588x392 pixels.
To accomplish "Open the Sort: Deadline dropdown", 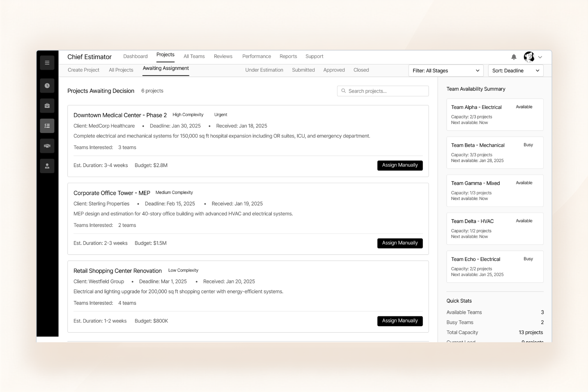I will coord(516,70).
